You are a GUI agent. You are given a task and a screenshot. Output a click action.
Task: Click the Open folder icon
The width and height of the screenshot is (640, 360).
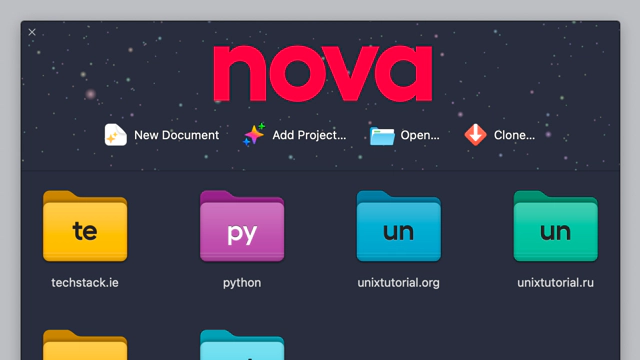(x=382, y=136)
